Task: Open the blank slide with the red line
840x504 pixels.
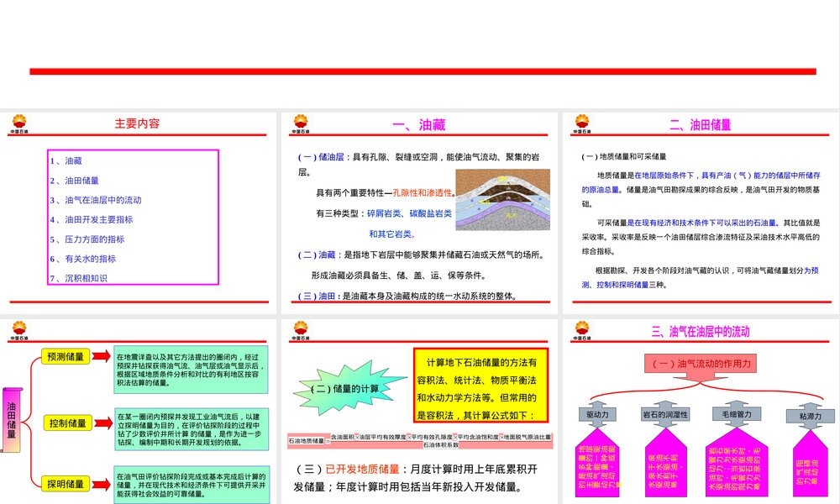Action: point(420,54)
